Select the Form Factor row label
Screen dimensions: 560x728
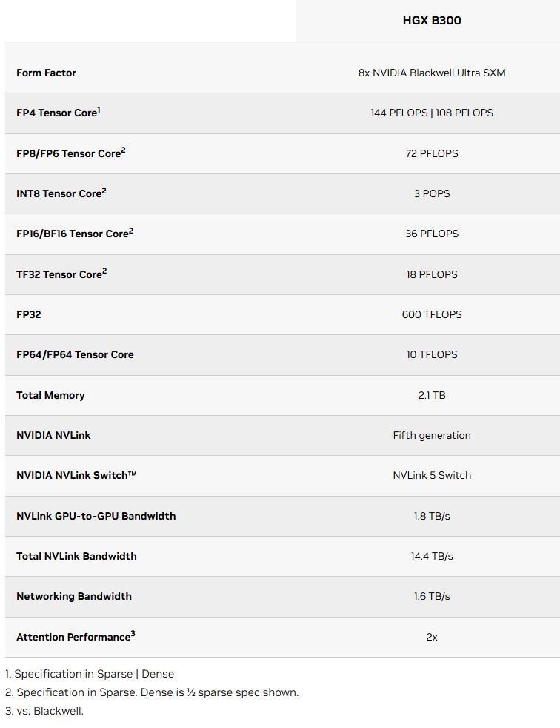click(x=46, y=73)
